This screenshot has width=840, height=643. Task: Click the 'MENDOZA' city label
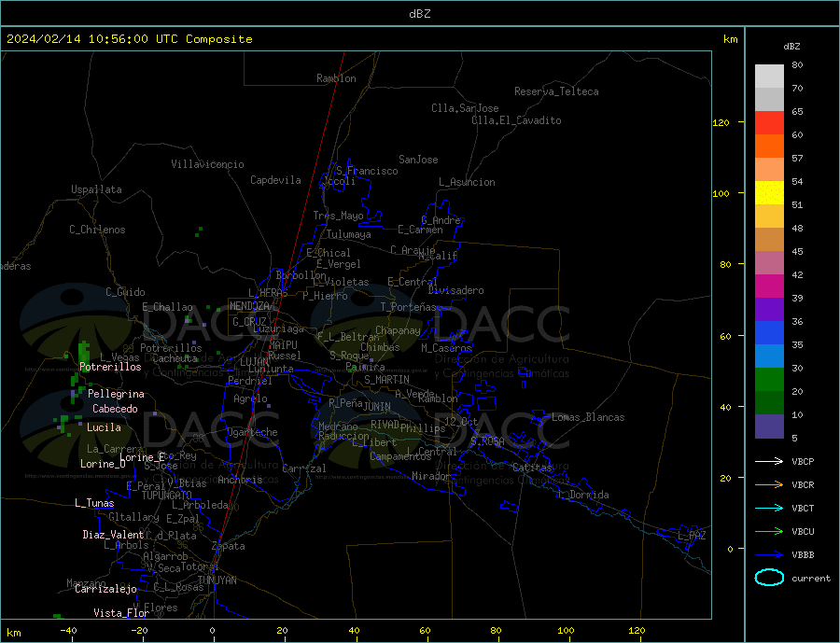tap(250, 306)
